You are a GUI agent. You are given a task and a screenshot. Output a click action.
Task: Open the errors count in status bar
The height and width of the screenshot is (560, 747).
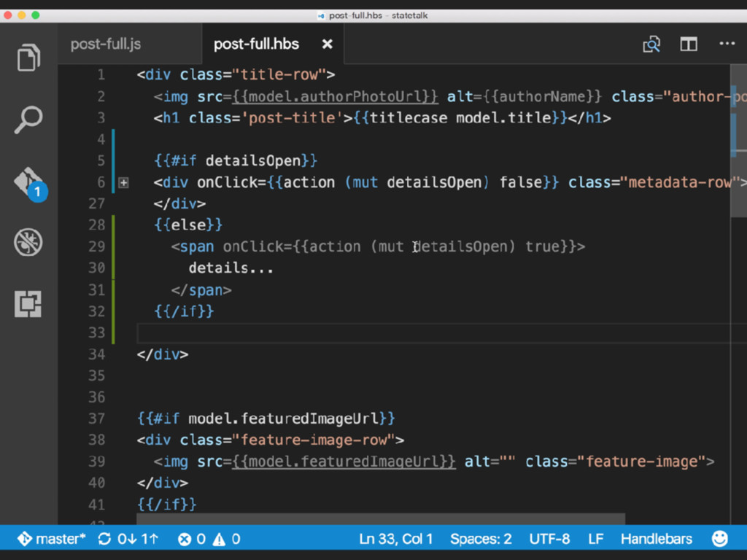pyautogui.click(x=192, y=539)
